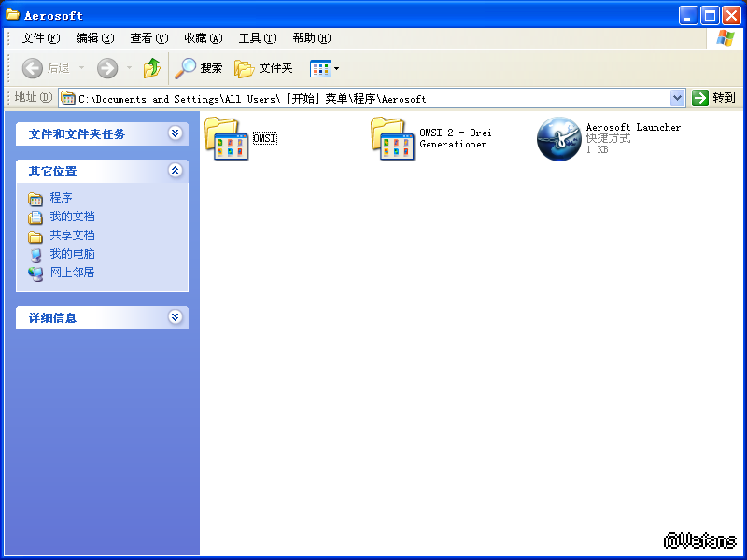This screenshot has width=747, height=560.
Task: Open the OMSI 2 - Drei Generationen folder icon
Action: [x=392, y=138]
